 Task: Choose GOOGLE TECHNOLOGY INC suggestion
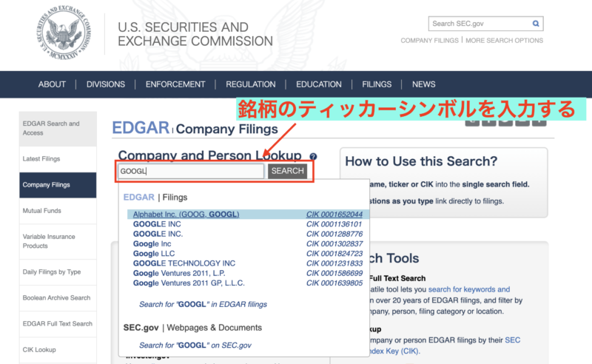[x=184, y=263]
